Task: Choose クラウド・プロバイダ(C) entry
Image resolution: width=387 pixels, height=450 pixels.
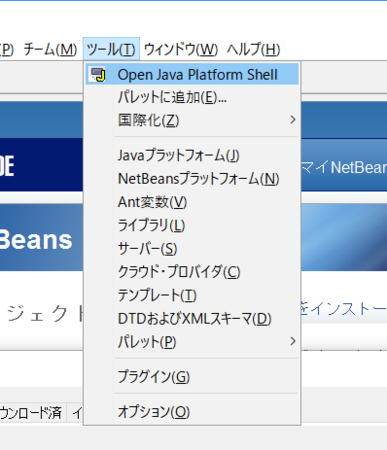Action: [192, 272]
